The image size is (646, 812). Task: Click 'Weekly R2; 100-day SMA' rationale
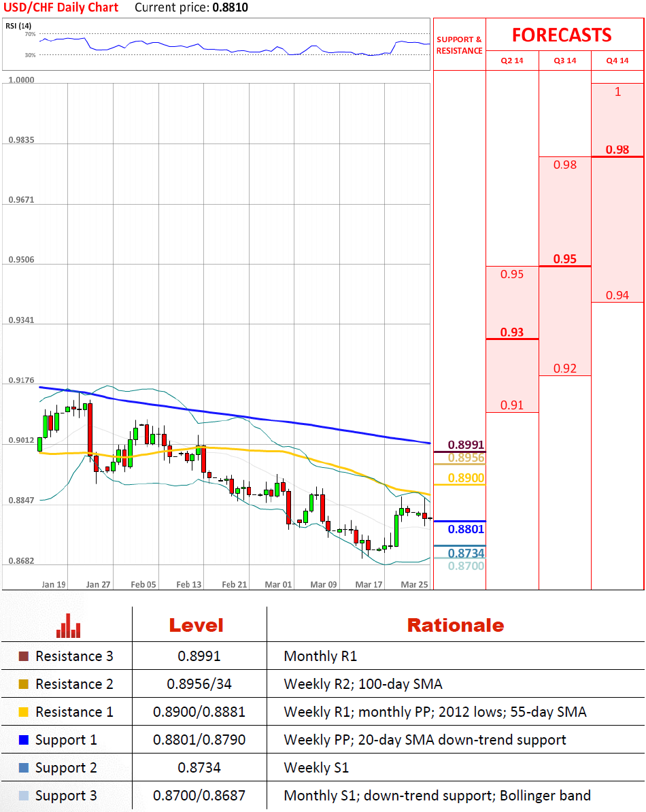point(363,684)
